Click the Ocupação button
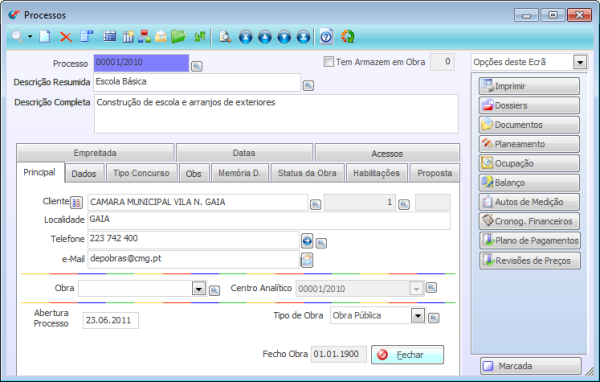 (529, 163)
